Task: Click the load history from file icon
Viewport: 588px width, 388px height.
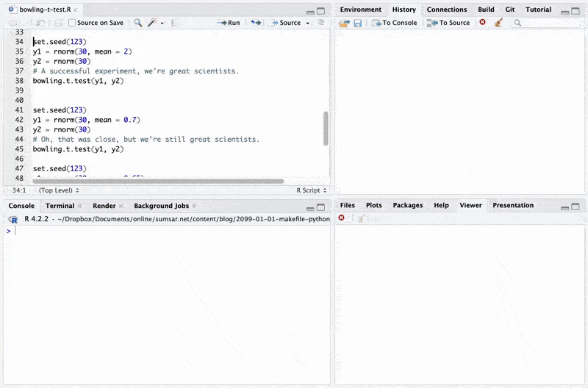Action: 344,24
